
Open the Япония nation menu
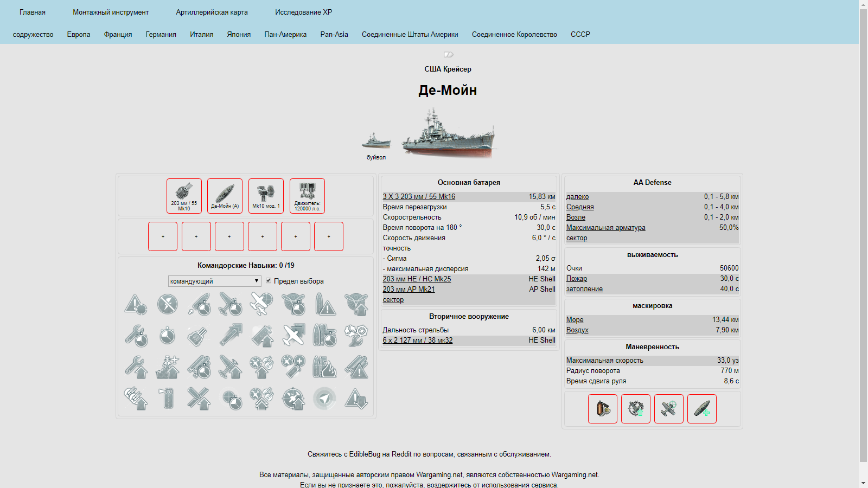tap(239, 34)
